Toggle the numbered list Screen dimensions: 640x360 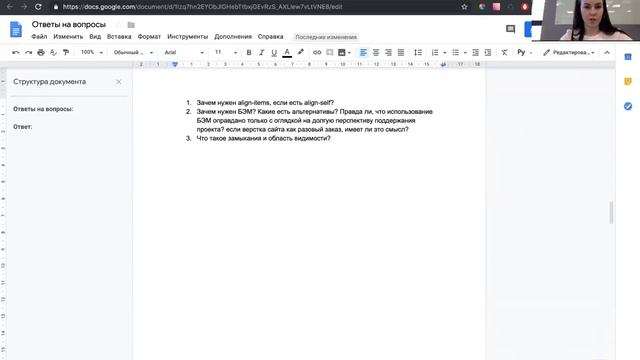[x=435, y=52]
